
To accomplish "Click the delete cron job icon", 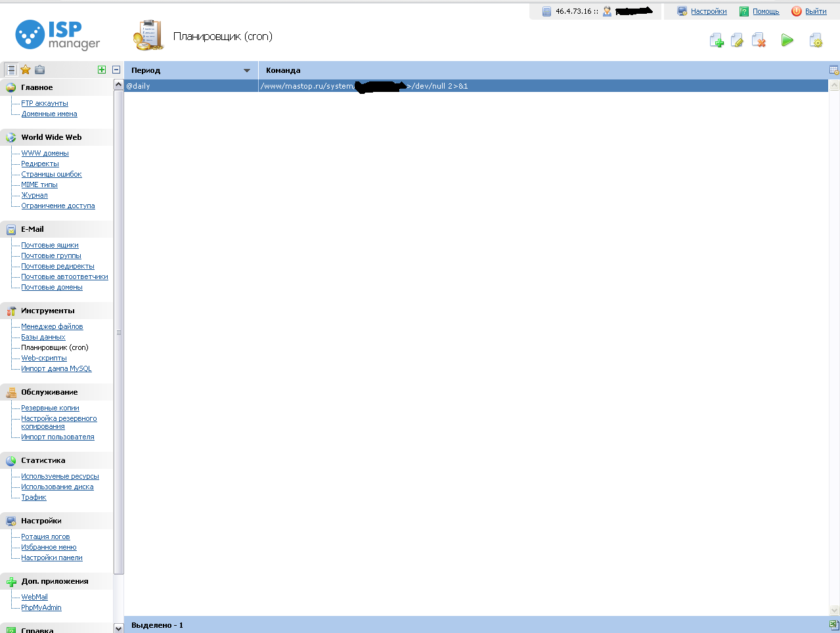I will click(759, 41).
